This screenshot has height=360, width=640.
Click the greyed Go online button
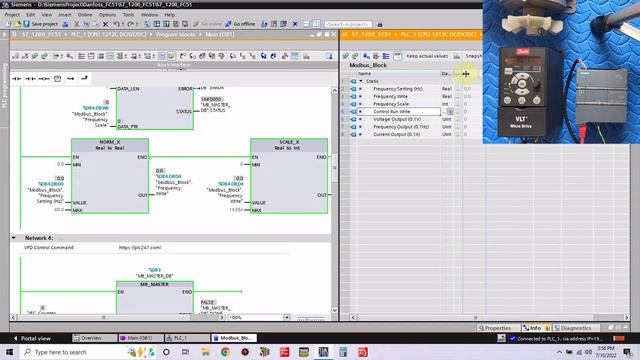[207, 24]
